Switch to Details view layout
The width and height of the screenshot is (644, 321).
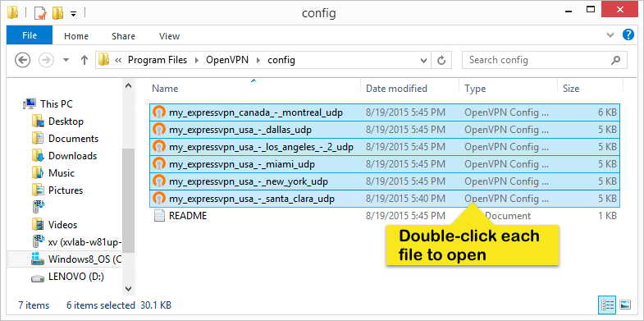(607, 305)
